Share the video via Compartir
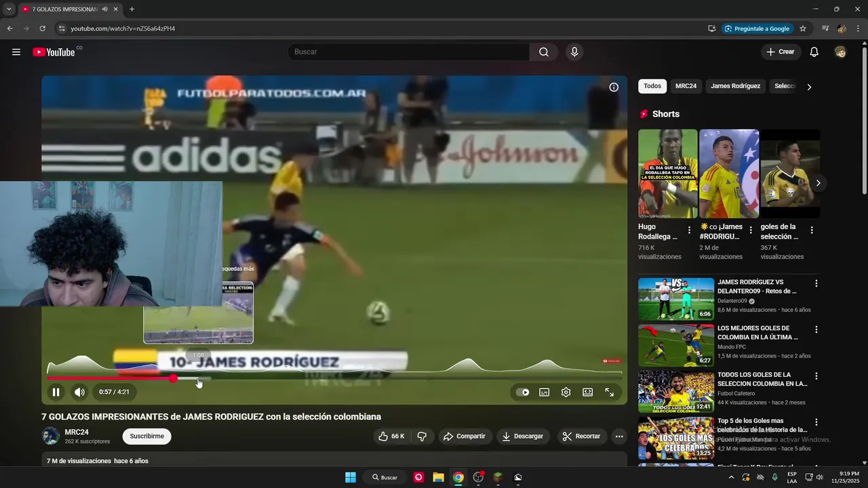Viewport: 868px width, 488px height. [465, 436]
